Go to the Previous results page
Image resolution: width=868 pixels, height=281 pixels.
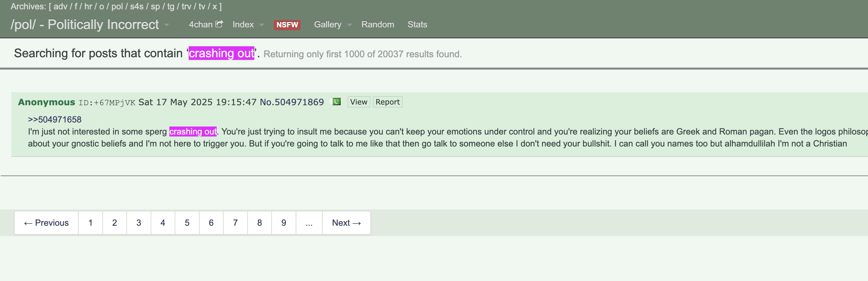pyautogui.click(x=46, y=223)
